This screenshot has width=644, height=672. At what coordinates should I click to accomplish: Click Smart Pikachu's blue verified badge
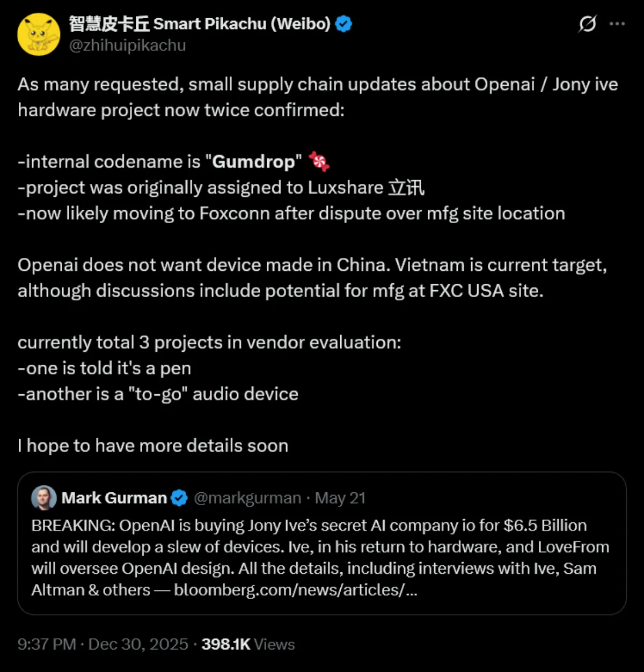pos(343,24)
